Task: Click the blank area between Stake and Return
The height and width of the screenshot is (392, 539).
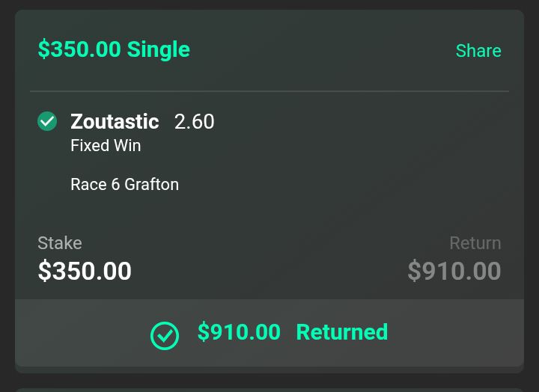Action: (x=269, y=261)
